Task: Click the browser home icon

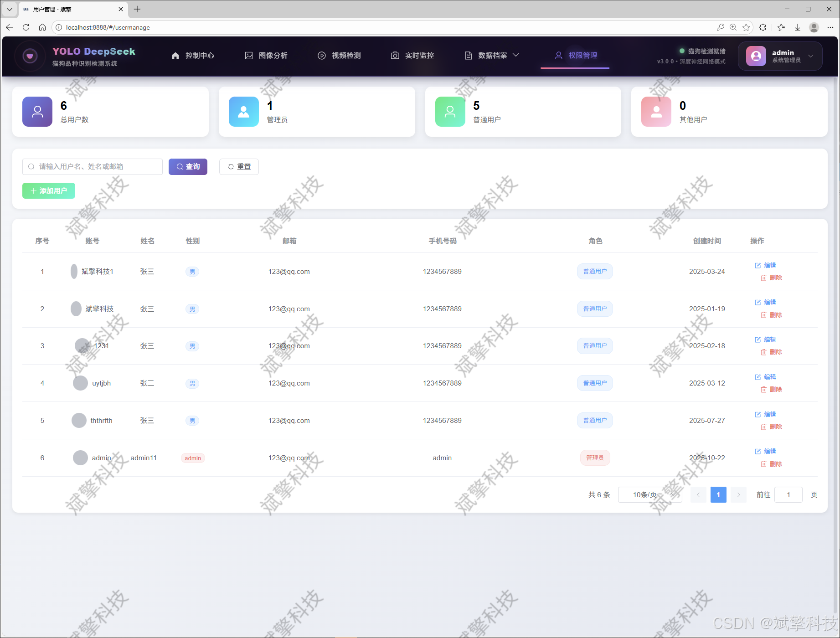Action: click(42, 27)
